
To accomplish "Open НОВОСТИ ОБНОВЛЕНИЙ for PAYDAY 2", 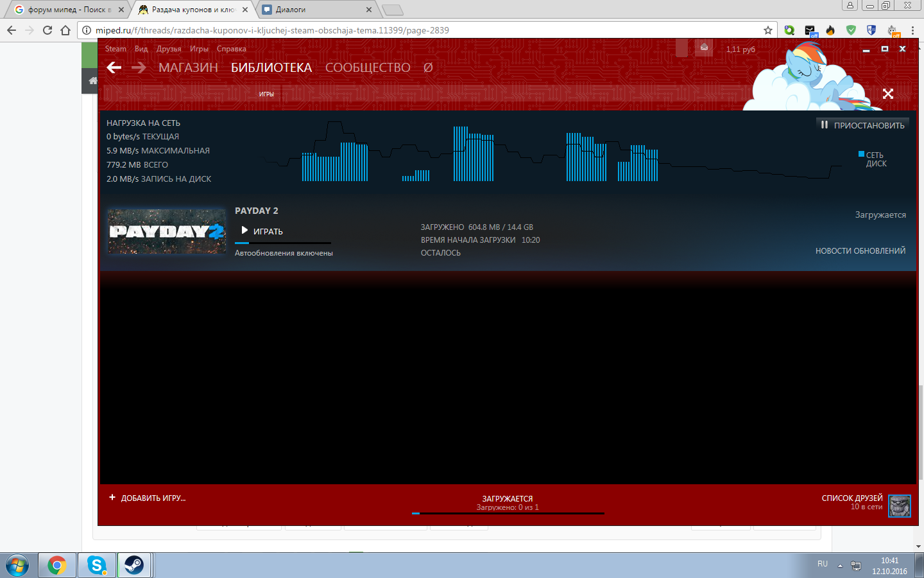I will click(x=860, y=250).
